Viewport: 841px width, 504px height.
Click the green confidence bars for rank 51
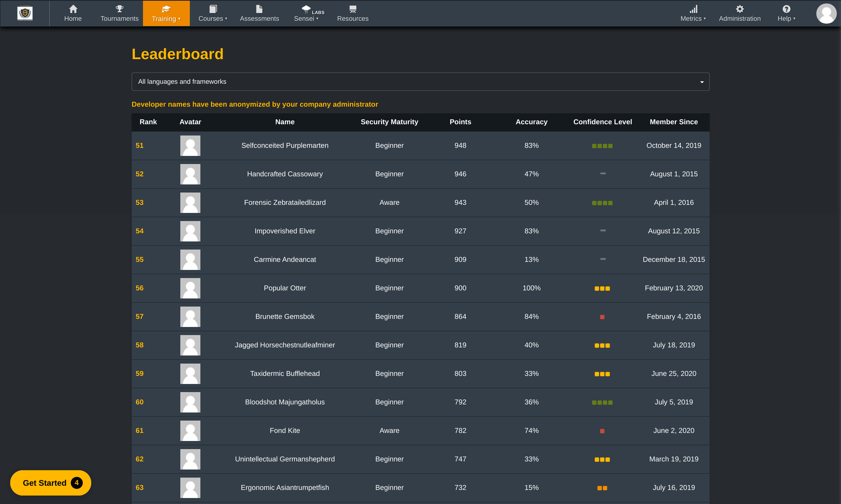(x=602, y=146)
